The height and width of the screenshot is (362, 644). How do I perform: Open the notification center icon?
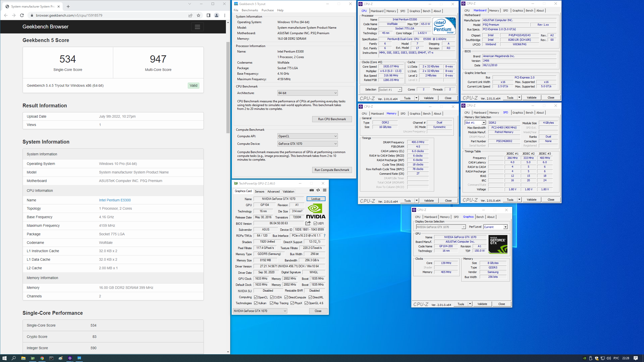point(636,358)
